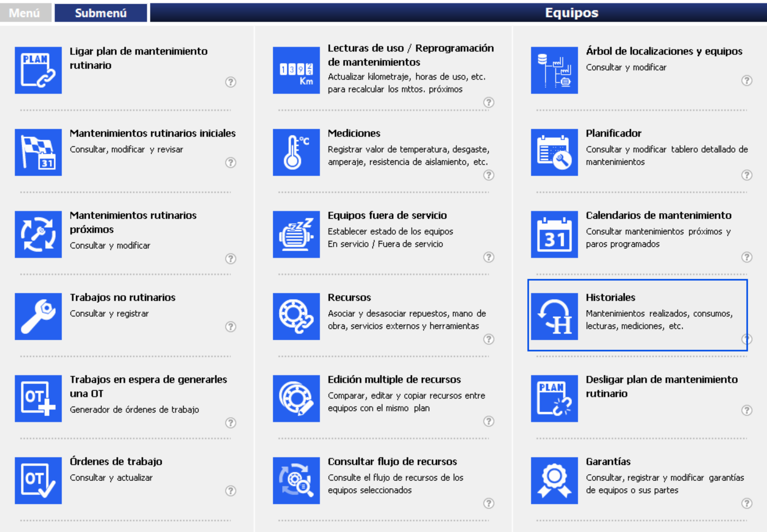
Task: Click the Calendarios de mantenimiento title
Action: click(659, 215)
